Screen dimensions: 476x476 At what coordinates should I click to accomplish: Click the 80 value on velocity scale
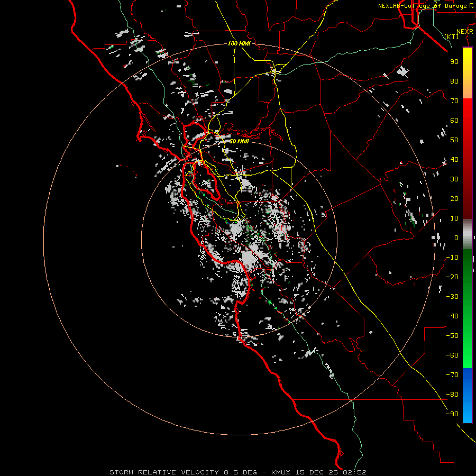[454, 81]
